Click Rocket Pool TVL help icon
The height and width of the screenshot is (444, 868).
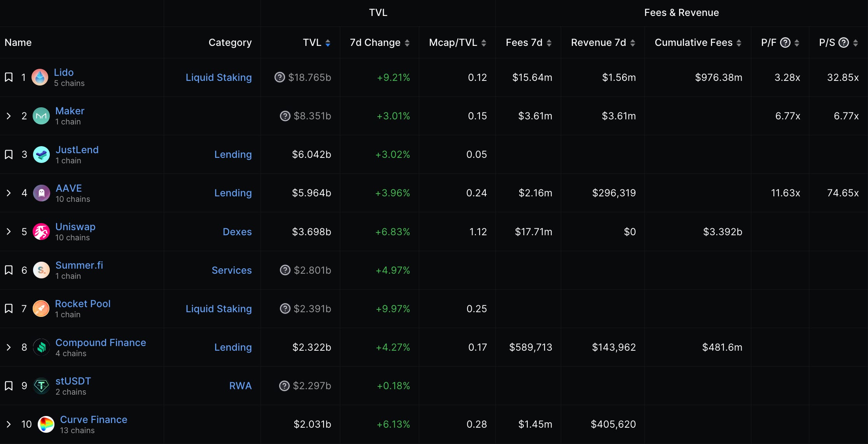pyautogui.click(x=285, y=309)
